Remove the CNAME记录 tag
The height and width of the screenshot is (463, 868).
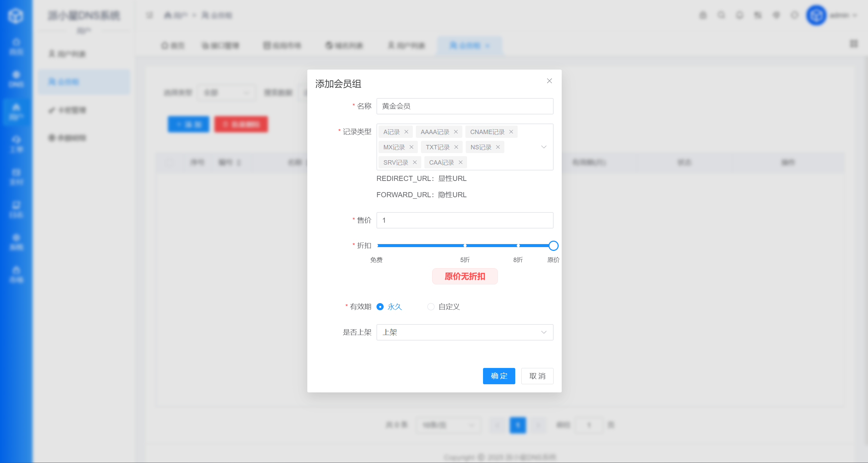click(511, 132)
